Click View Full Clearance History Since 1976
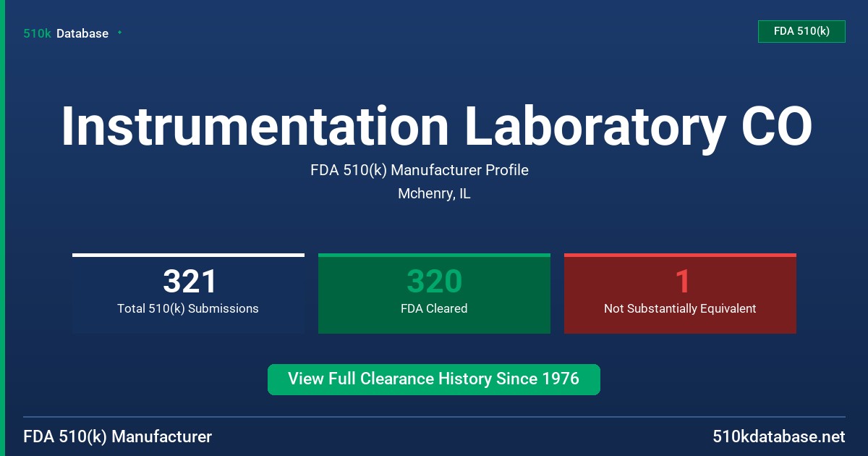This screenshot has width=868, height=456. click(x=434, y=379)
